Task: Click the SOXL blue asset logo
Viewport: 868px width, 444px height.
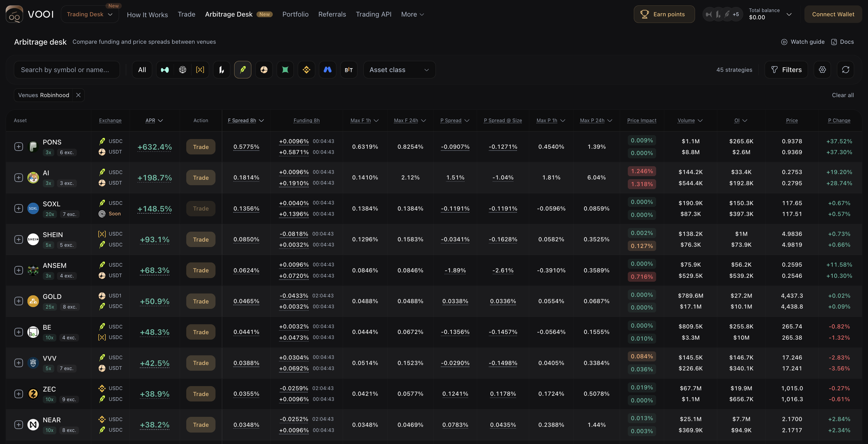Action: [x=33, y=208]
